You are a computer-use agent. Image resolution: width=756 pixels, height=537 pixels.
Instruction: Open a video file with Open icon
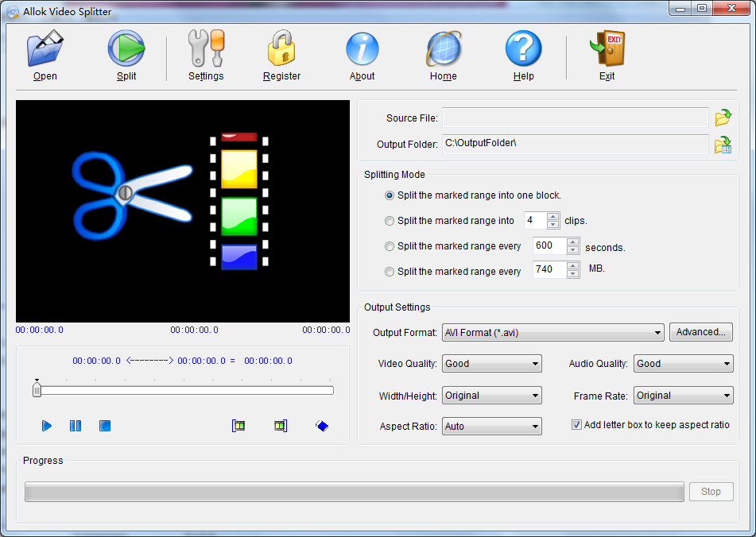click(x=45, y=49)
